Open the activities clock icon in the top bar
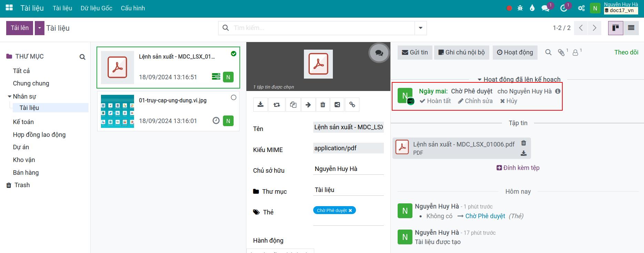This screenshot has height=253, width=644. (564, 8)
